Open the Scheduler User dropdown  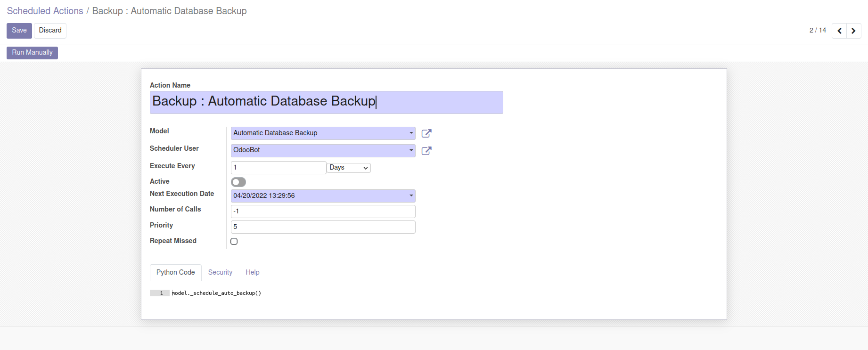pyautogui.click(x=411, y=150)
